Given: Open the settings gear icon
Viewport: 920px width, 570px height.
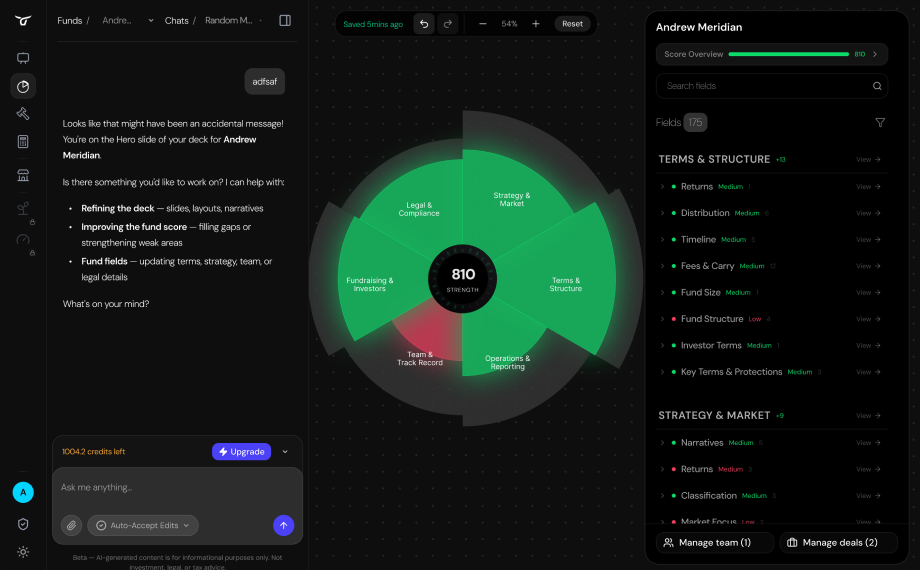Looking at the screenshot, I should [23, 552].
